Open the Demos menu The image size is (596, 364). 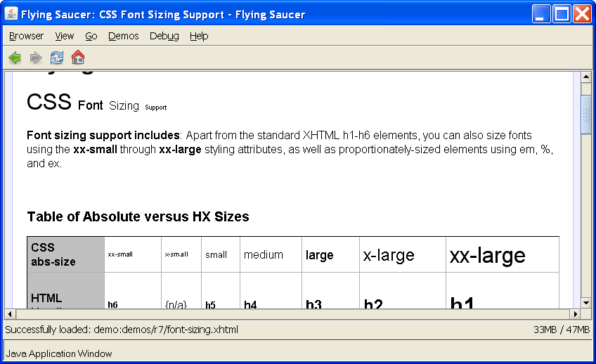124,36
